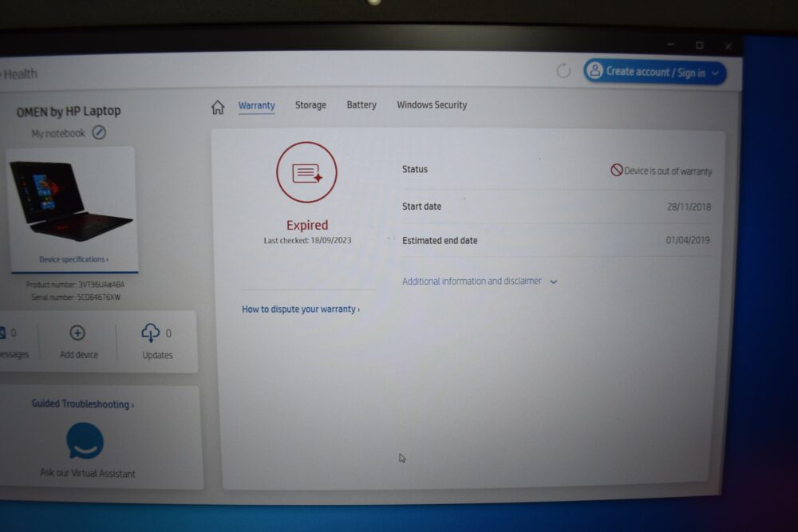Close the HP Support Assistant window
Viewport: 798px width, 532px height.
pos(729,46)
